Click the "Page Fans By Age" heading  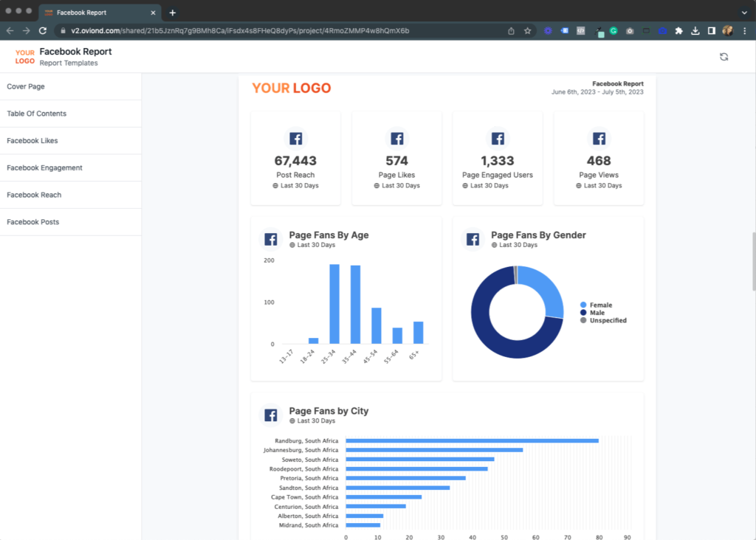click(x=329, y=235)
